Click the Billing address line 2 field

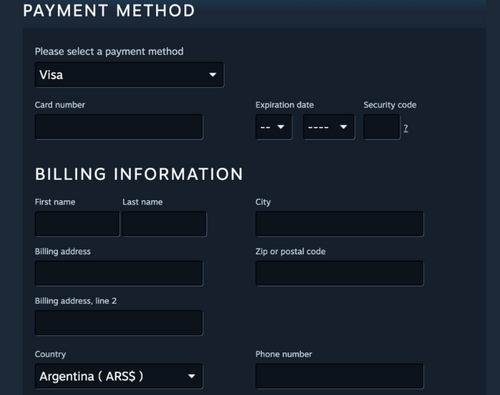(x=119, y=323)
